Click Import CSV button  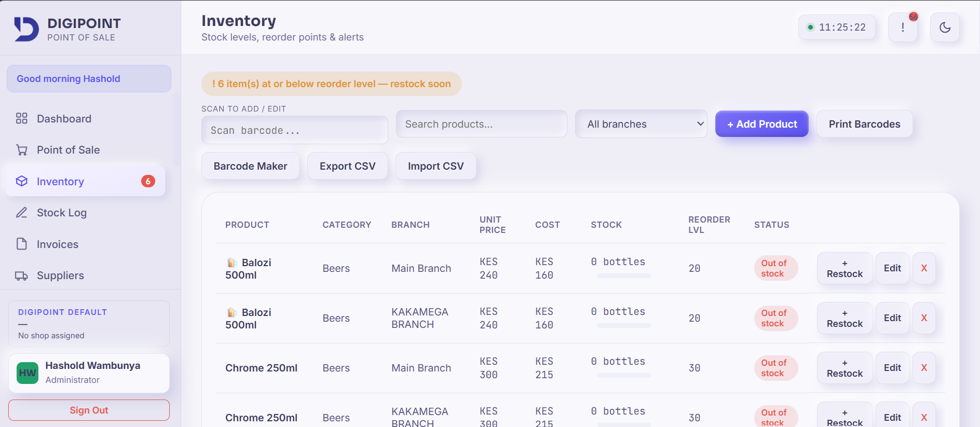(435, 166)
